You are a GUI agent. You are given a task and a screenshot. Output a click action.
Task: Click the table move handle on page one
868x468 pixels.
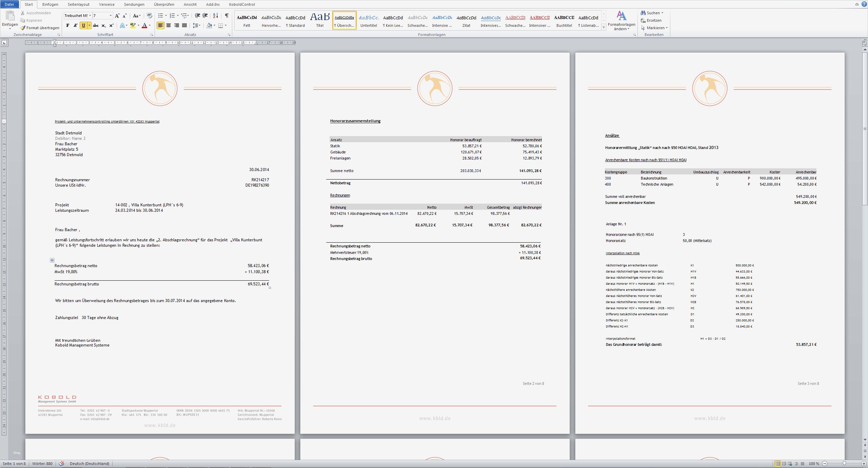coord(52,260)
